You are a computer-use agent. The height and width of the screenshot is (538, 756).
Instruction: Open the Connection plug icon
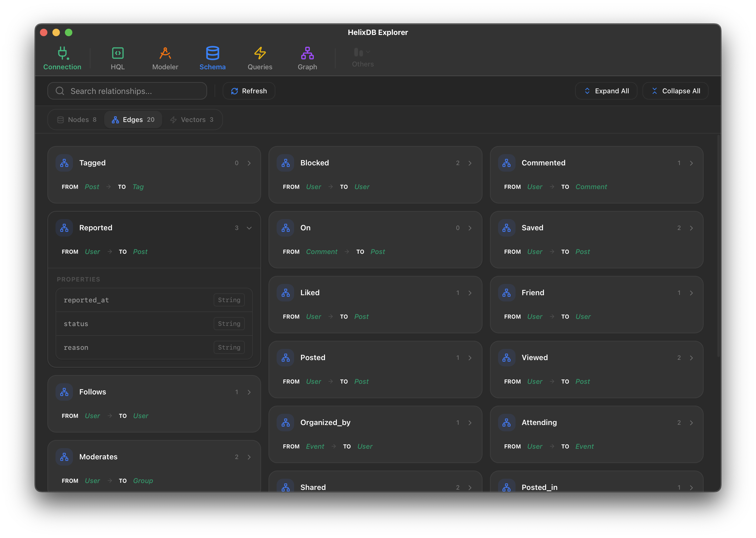click(62, 53)
